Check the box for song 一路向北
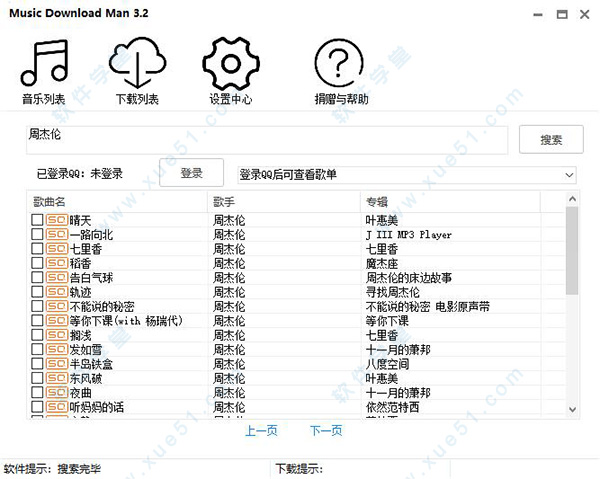The image size is (600, 479). click(x=37, y=234)
